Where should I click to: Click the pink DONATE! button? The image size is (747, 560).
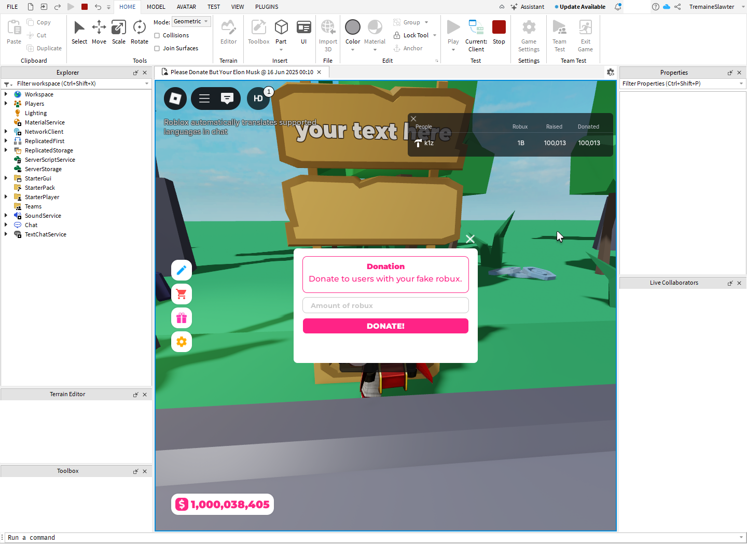pyautogui.click(x=385, y=326)
